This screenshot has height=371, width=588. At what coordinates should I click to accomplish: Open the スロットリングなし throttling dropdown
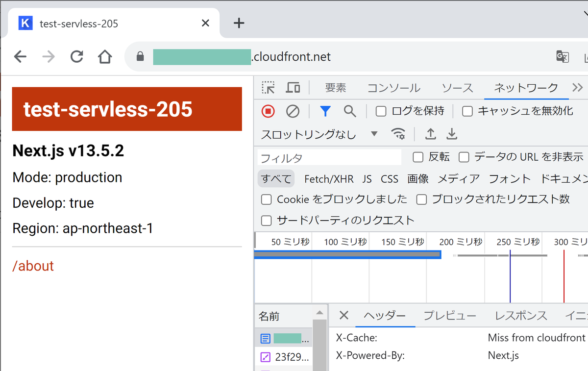click(319, 134)
